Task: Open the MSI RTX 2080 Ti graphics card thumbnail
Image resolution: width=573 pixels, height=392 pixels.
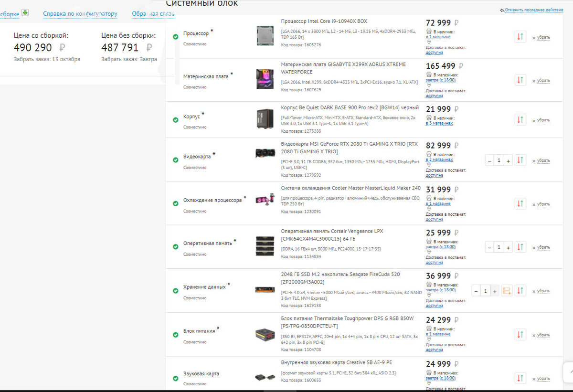Action: pos(265,153)
